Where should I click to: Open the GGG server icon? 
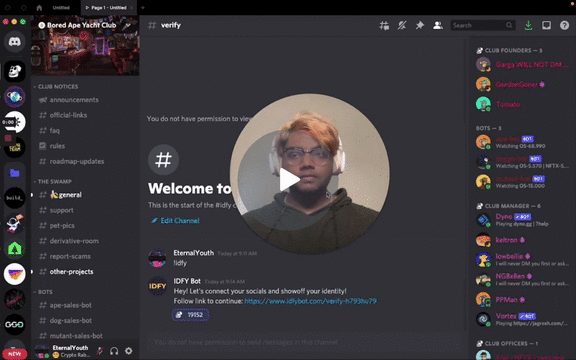[15, 324]
